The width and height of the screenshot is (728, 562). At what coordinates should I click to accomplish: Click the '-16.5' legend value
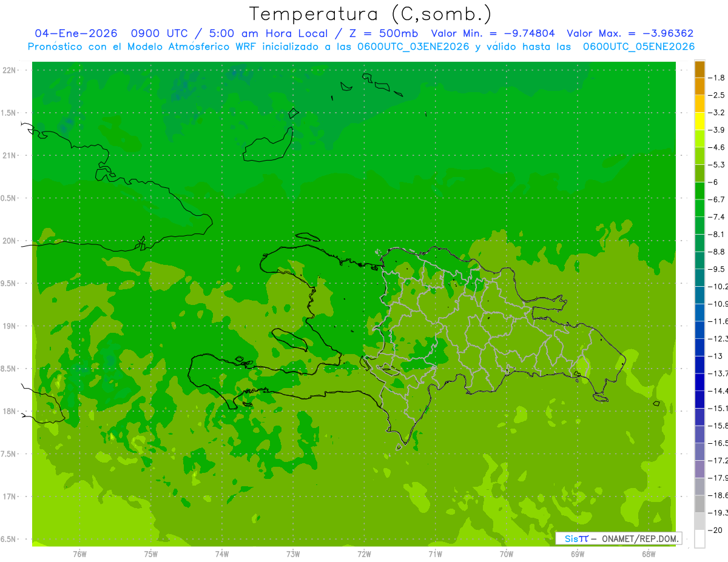click(718, 443)
